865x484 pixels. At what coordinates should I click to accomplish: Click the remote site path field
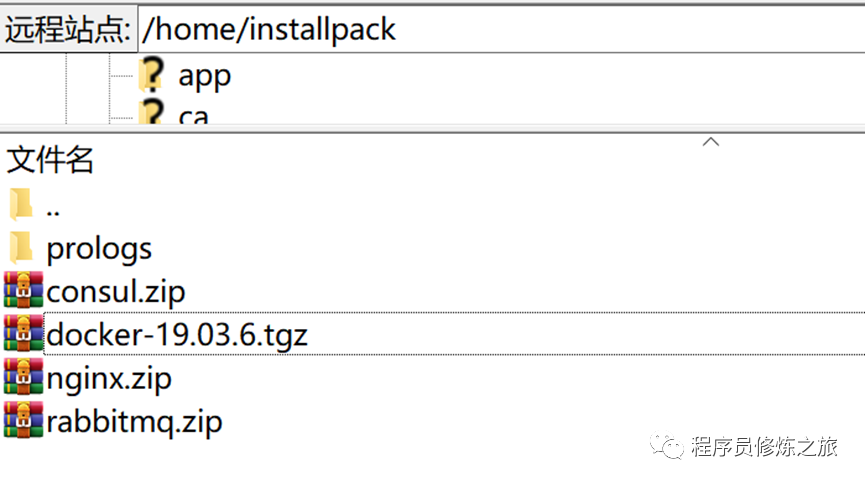click(500, 28)
